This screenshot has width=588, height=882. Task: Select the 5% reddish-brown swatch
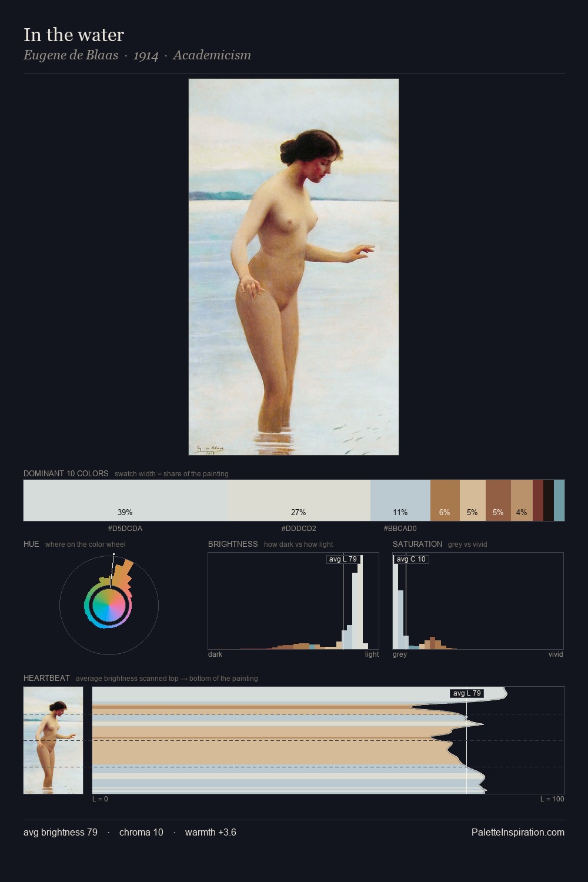(x=498, y=500)
